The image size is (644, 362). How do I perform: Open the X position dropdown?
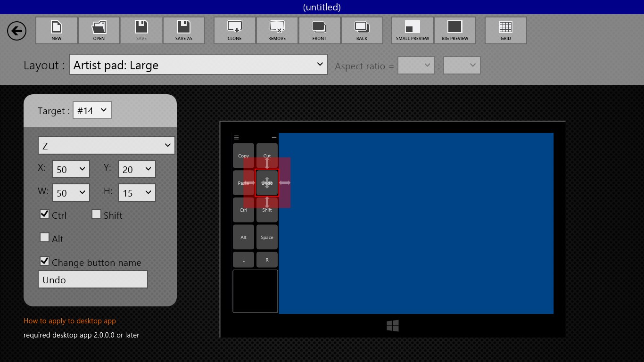(71, 169)
